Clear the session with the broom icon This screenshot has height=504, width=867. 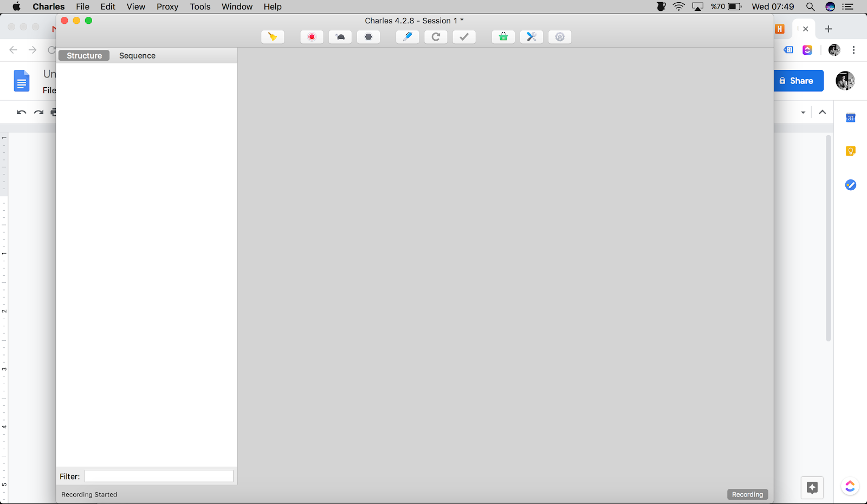273,37
